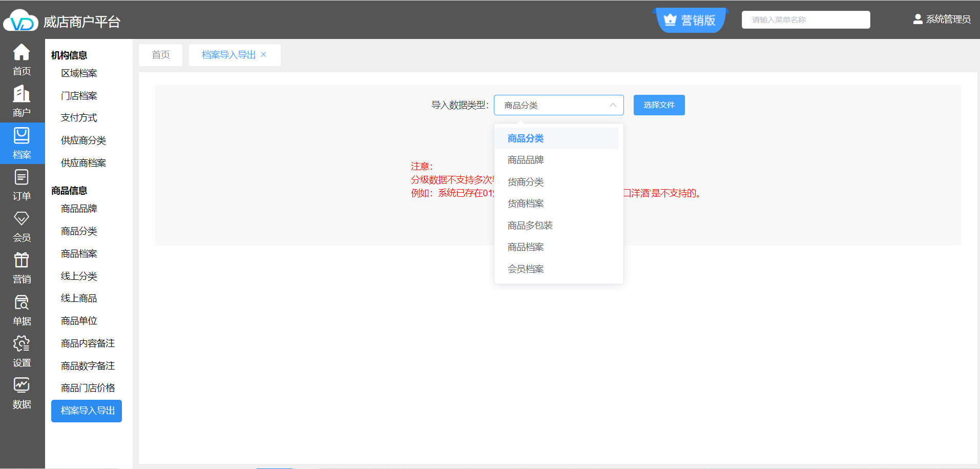Open the 数据 chart sidebar icon

(x=22, y=386)
